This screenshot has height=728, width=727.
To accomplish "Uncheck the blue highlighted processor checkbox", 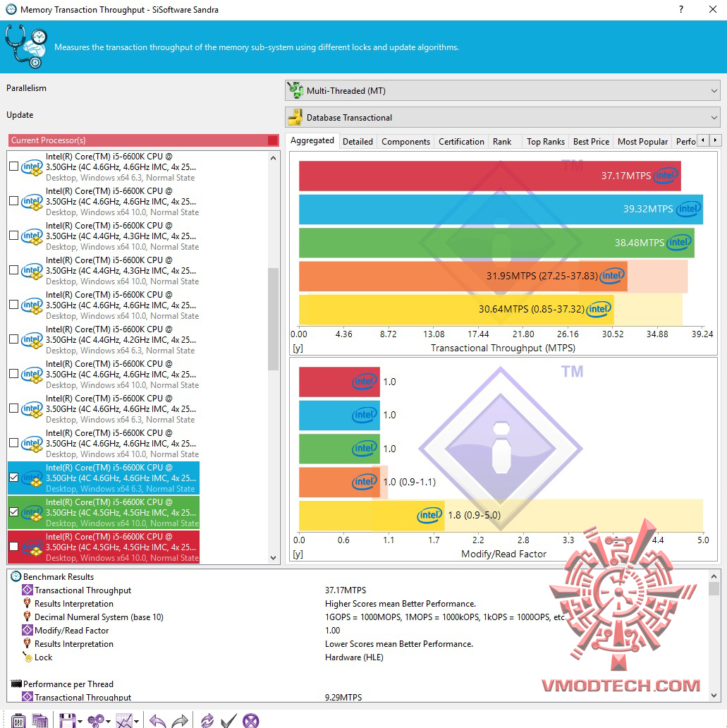I will 14,478.
